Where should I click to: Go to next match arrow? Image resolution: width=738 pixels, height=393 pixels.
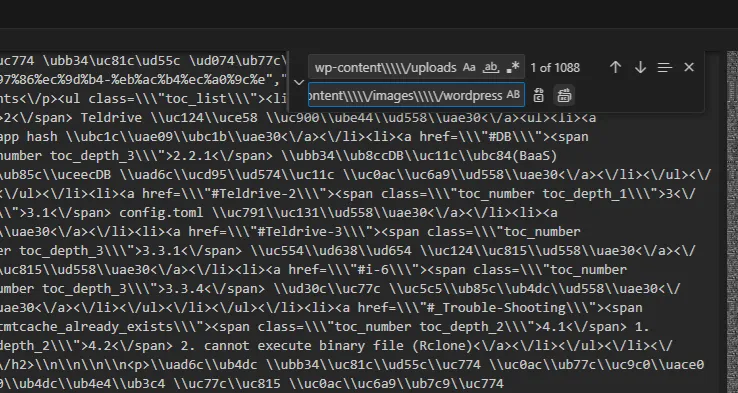tap(640, 68)
